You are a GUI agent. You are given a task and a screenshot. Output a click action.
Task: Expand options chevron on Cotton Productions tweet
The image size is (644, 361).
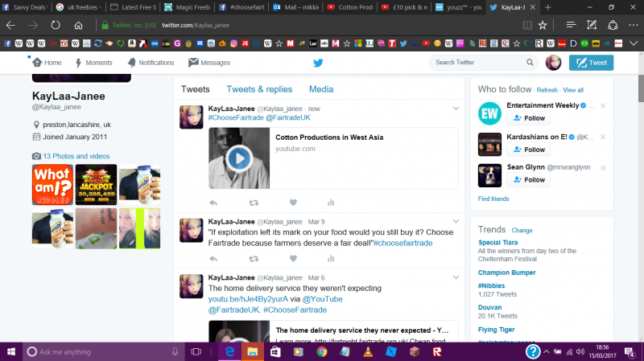456,109
